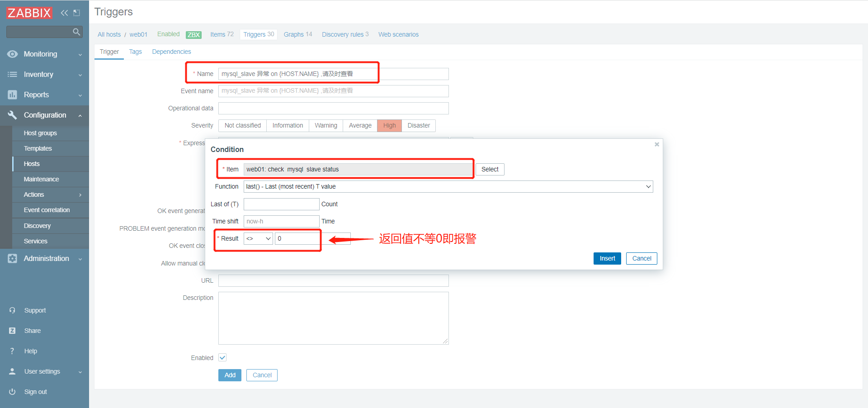The image size is (868, 408).
Task: Expand the Actions submenu arrow
Action: 80,195
